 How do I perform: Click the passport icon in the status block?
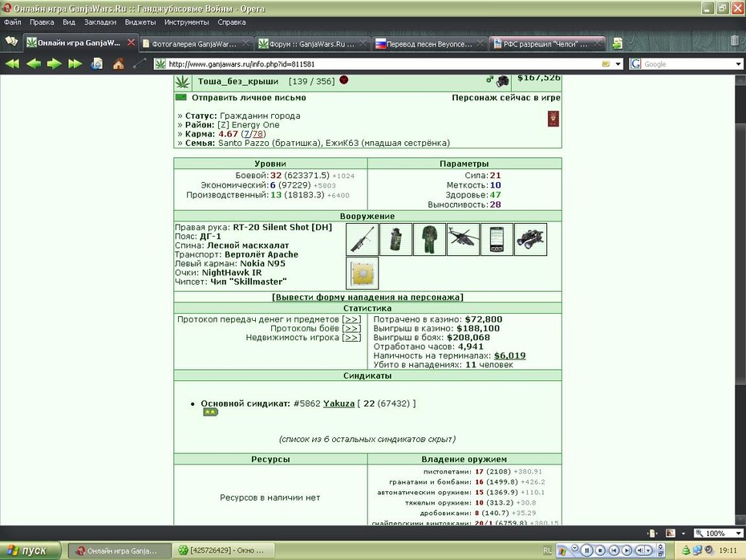point(553,119)
